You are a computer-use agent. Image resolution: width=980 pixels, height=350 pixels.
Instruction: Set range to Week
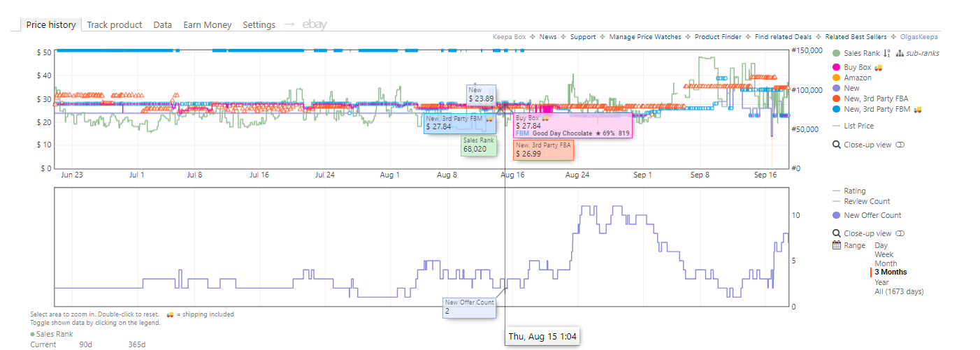[x=884, y=254]
